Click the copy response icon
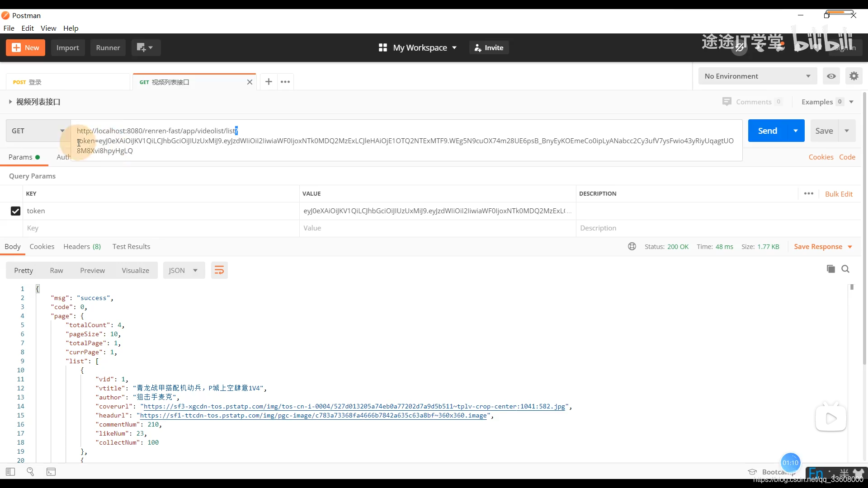This screenshot has height=488, width=868. point(830,269)
